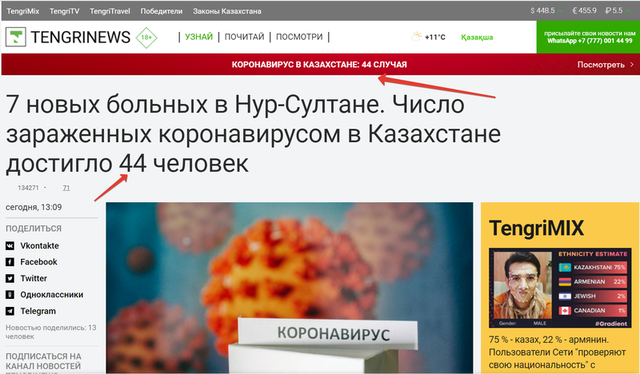The width and height of the screenshot is (640, 374).
Task: Click the coronavirus 44 случая banner text
Action: [x=319, y=65]
